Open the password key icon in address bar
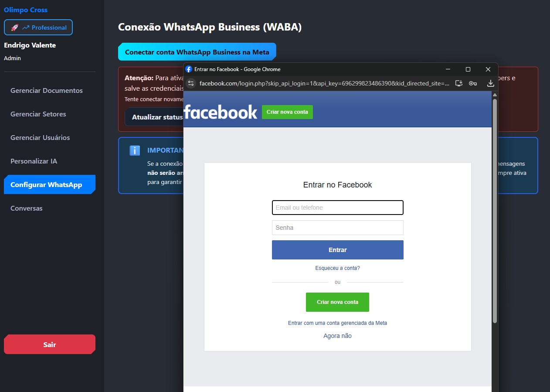The image size is (550, 392). [x=473, y=83]
